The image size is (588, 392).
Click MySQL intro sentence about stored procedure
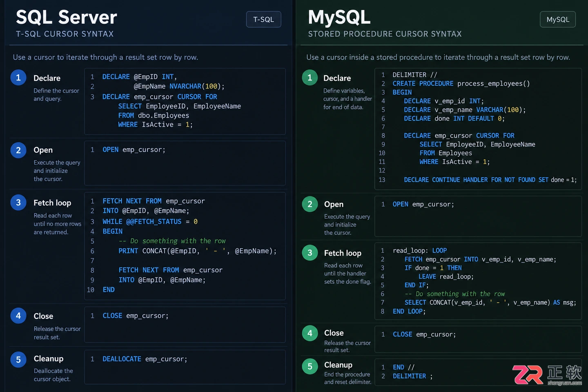click(438, 57)
